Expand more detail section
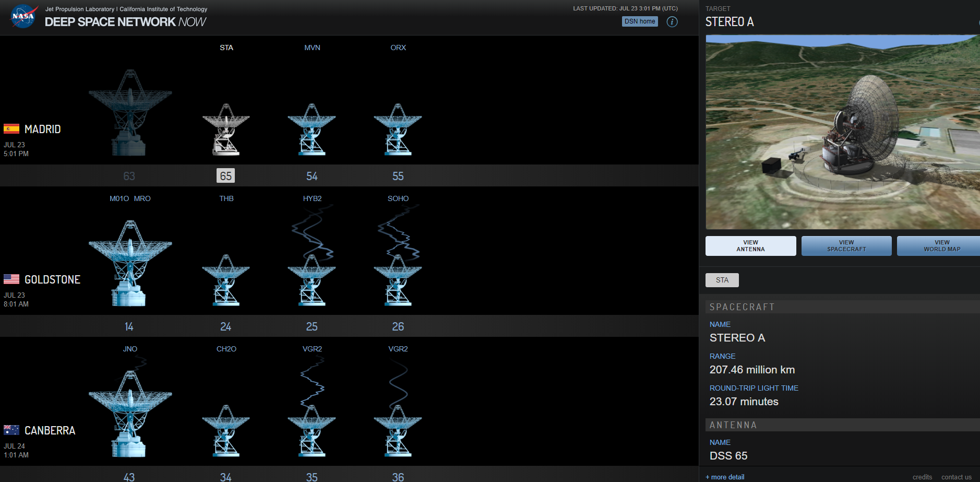The image size is (980, 482). pos(725,477)
